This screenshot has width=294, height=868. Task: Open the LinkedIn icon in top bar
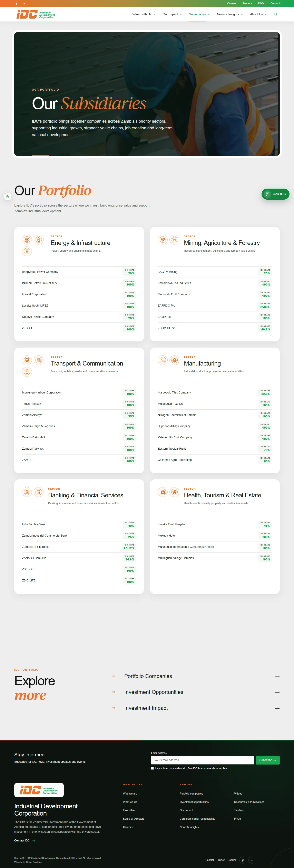(x=24, y=3)
